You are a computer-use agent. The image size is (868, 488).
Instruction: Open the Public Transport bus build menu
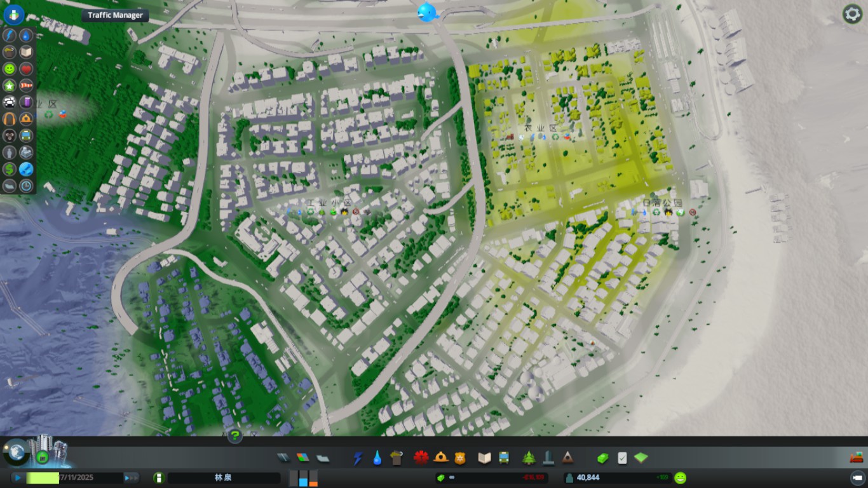(x=504, y=457)
